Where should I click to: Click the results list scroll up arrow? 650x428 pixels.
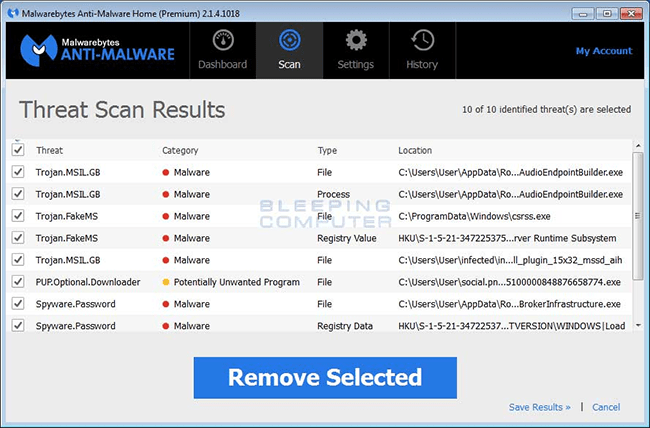(638, 146)
